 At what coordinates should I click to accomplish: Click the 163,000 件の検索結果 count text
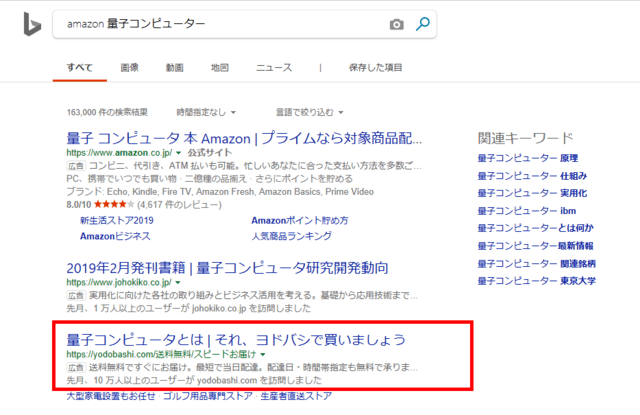(107, 112)
